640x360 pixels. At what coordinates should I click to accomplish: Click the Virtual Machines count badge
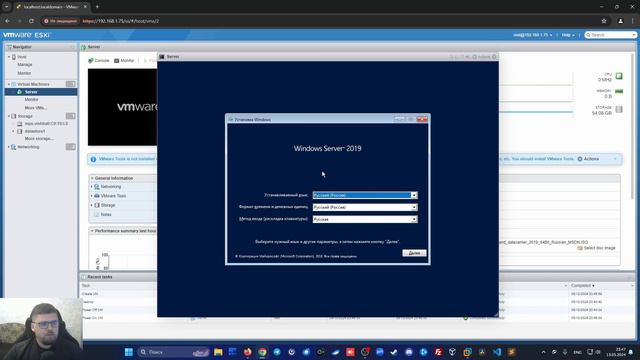point(71,84)
